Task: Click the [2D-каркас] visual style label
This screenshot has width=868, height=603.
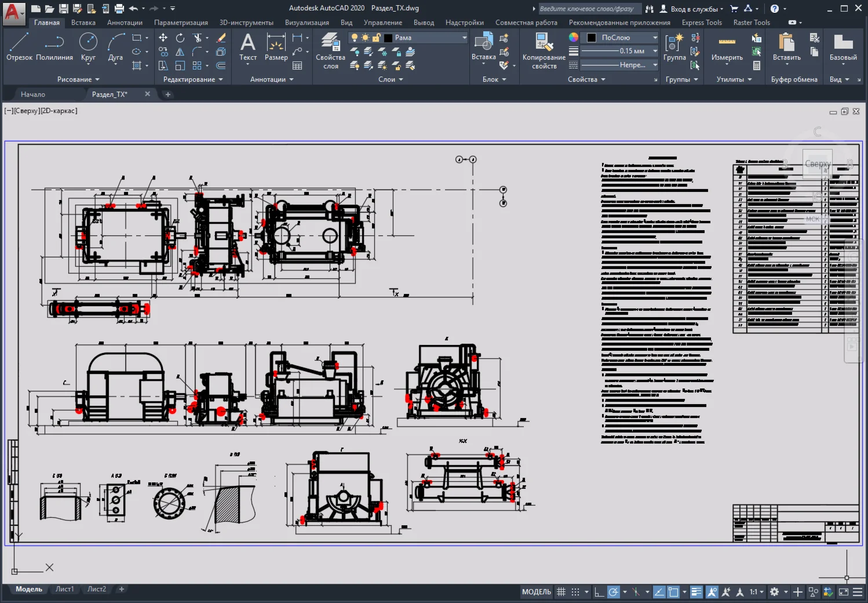Action: (x=59, y=111)
